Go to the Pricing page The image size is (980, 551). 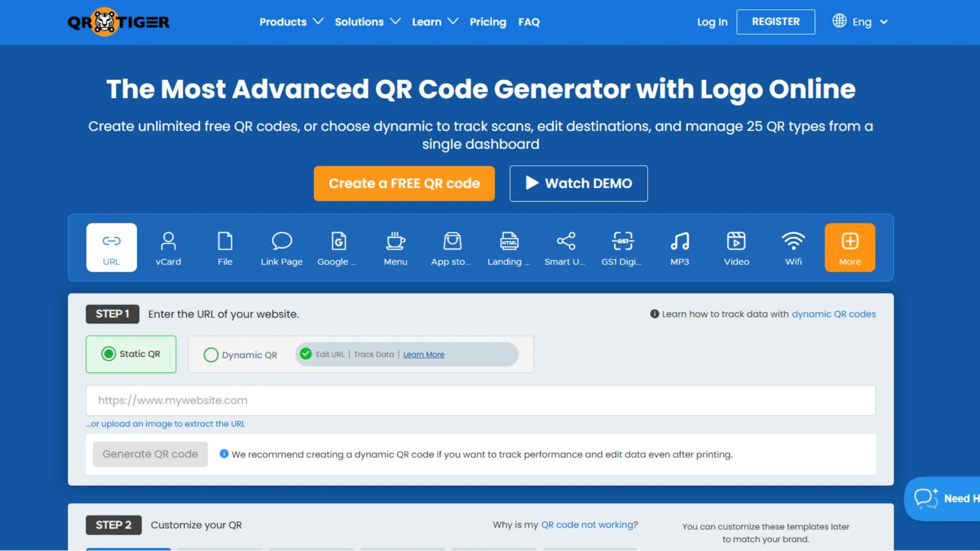488,22
